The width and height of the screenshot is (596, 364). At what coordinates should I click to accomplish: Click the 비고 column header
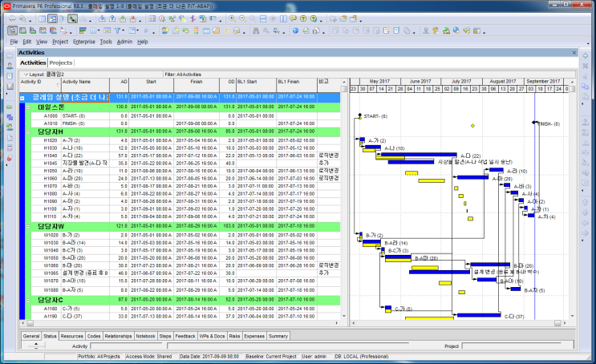point(329,85)
